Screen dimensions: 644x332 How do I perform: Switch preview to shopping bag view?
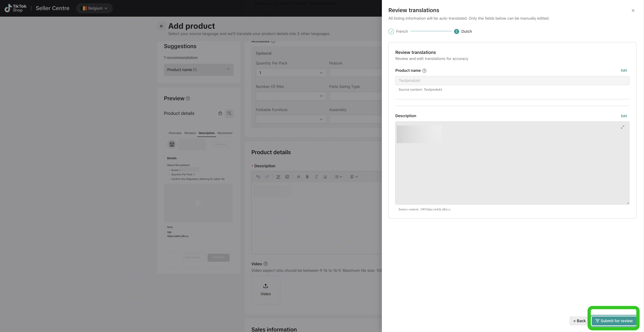pyautogui.click(x=220, y=113)
